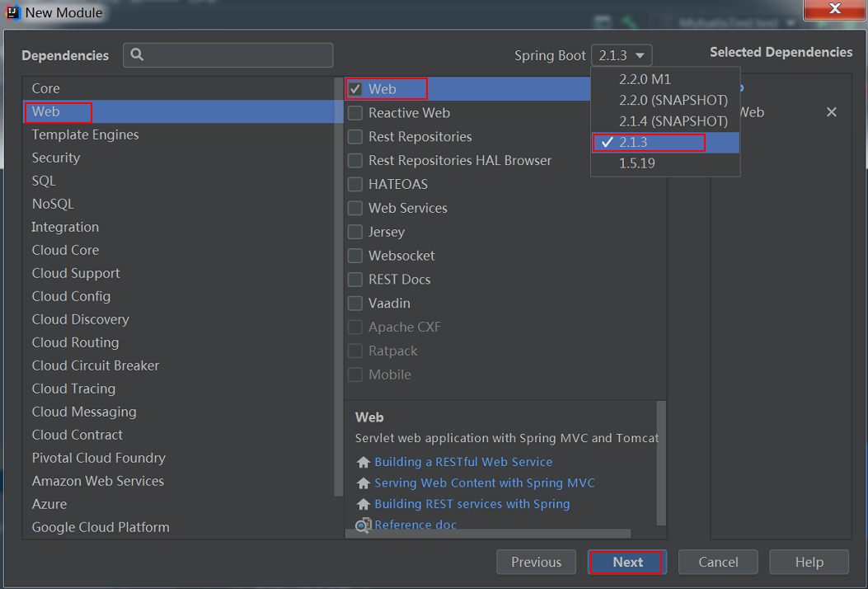This screenshot has height=589, width=868.
Task: Select the Security category
Action: 180,158
